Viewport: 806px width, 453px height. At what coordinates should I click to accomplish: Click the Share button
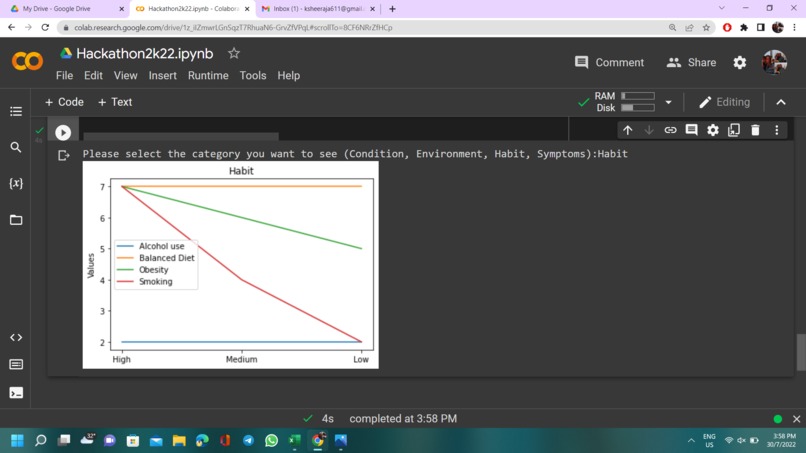[x=691, y=62]
